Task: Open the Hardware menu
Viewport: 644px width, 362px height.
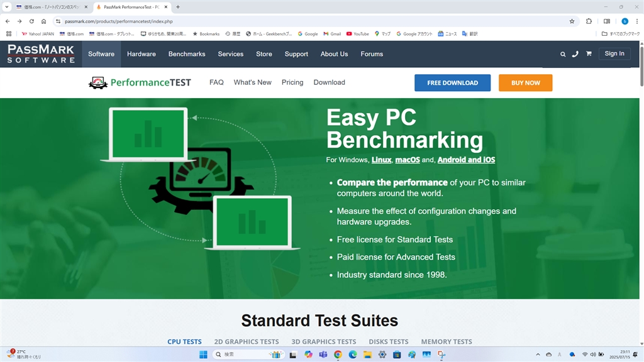Action: [142, 54]
